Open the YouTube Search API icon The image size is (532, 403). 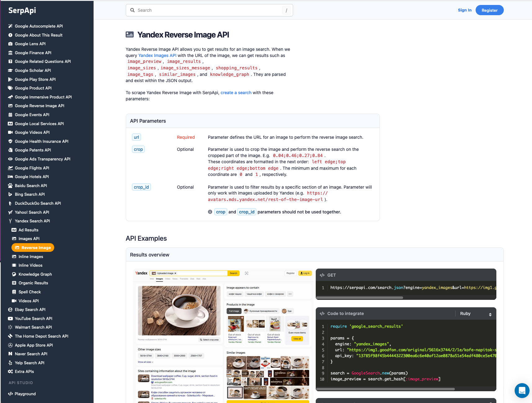pyautogui.click(x=10, y=318)
